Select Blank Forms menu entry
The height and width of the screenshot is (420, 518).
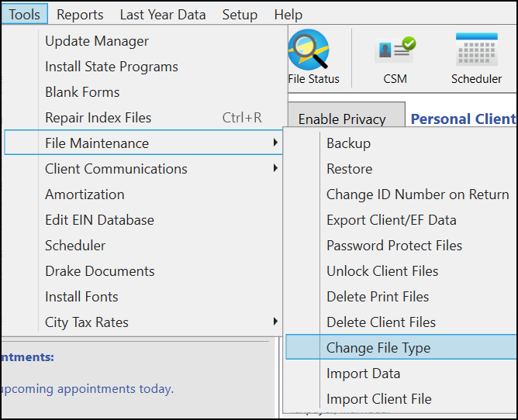143,91
